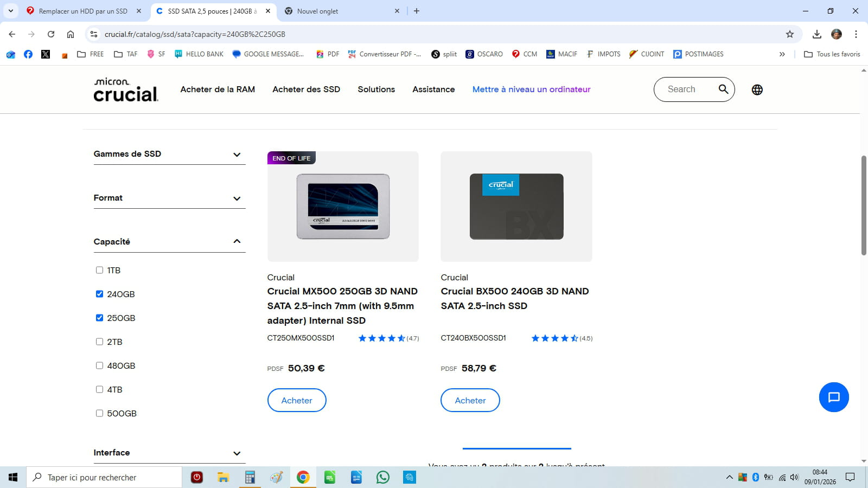Open the Solutions menu
Viewport: 868px width, 488px height.
376,89
